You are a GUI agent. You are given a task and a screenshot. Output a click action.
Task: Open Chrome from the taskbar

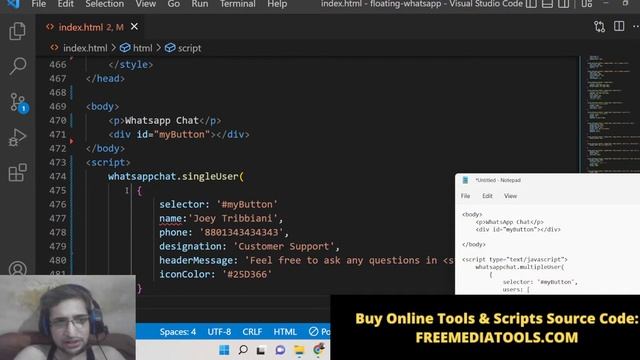tap(319, 349)
